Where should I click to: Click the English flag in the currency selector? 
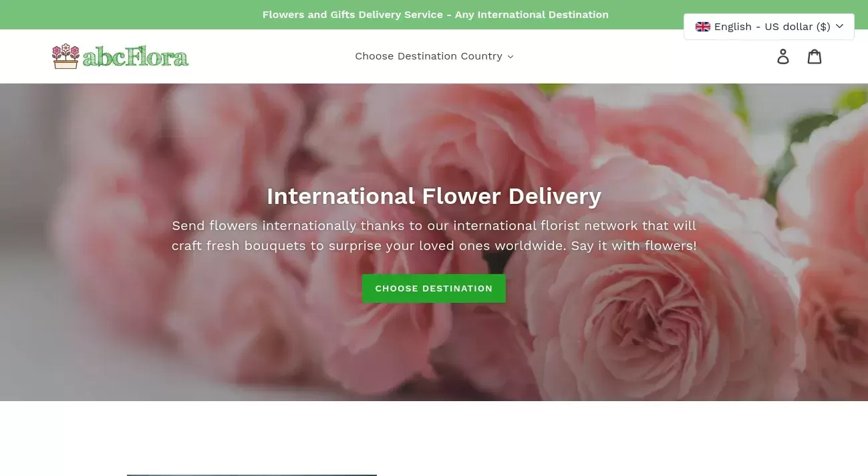coord(702,26)
